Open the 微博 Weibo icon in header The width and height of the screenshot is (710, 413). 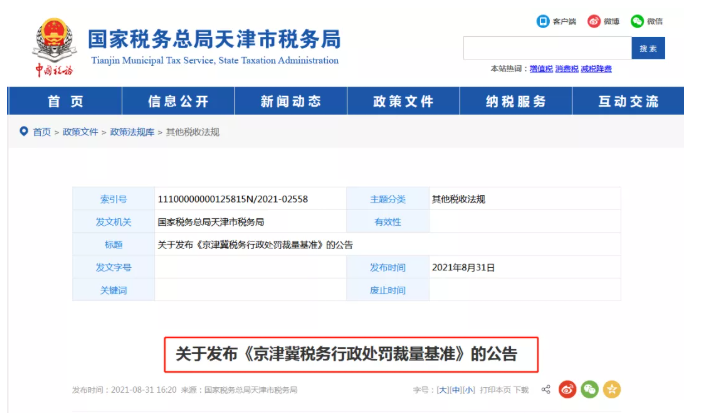point(593,21)
